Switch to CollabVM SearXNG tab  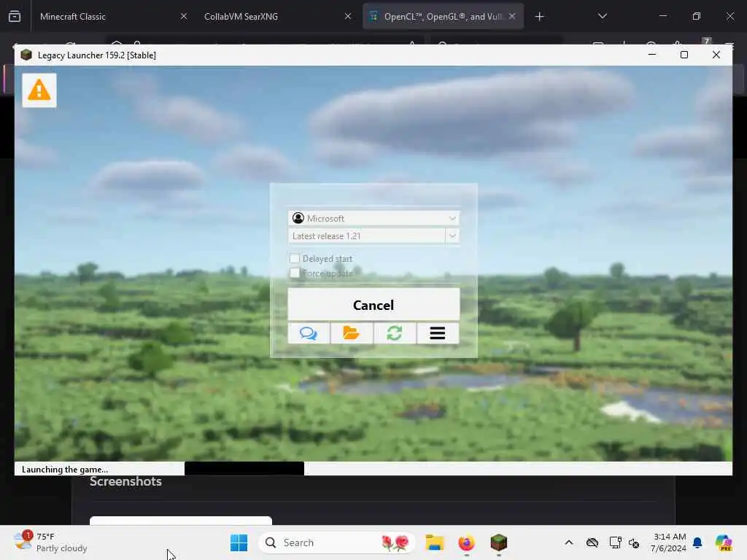[x=275, y=16]
